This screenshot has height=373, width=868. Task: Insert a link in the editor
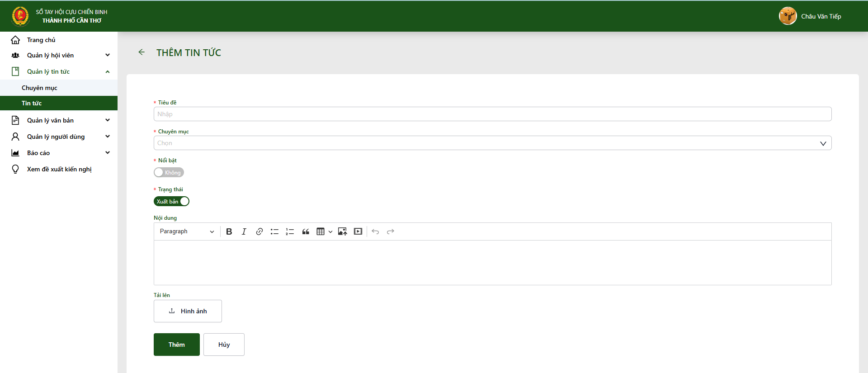click(259, 231)
